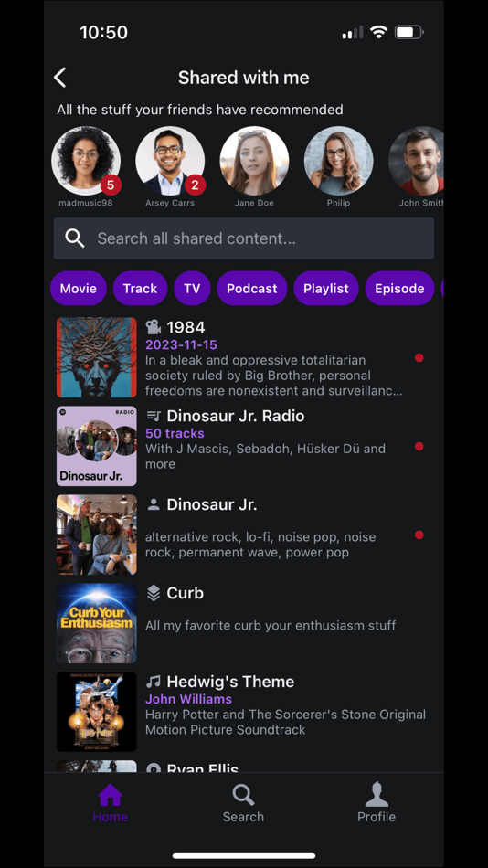Click the disc icon beside Ryan Ellis
Image resolution: width=488 pixels, height=868 pixels.
tap(154, 767)
